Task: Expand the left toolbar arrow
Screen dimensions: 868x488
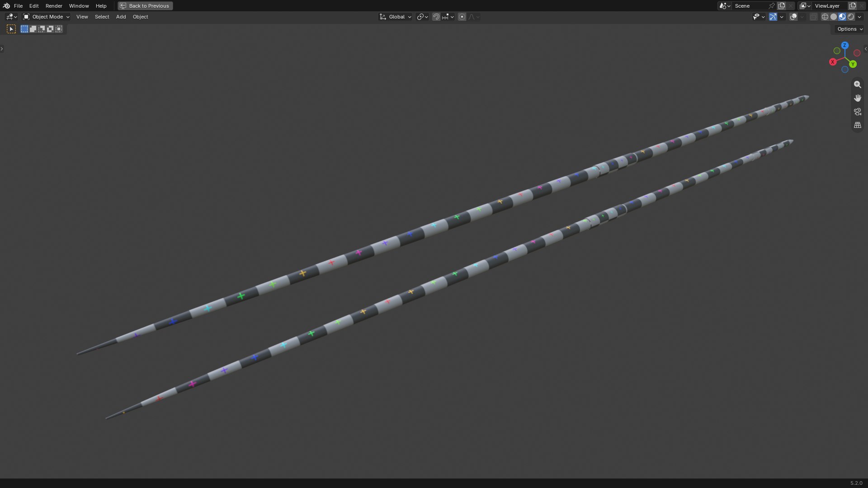Action: (2, 49)
